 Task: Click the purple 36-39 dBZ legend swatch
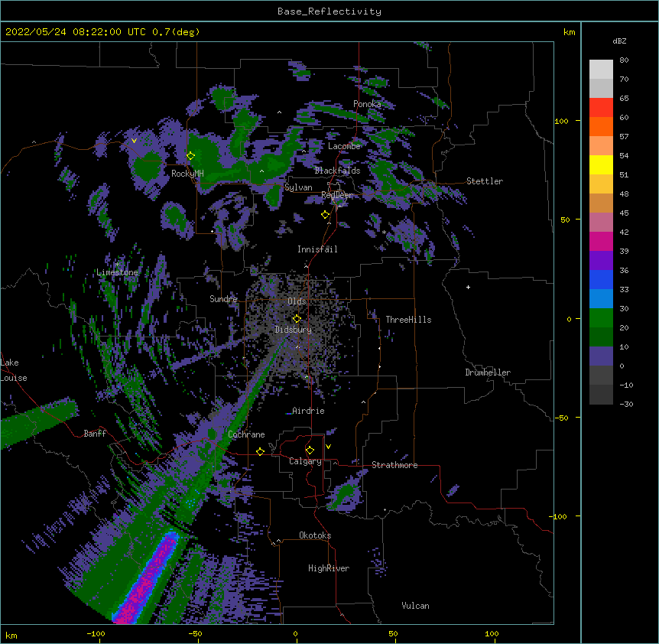point(601,261)
